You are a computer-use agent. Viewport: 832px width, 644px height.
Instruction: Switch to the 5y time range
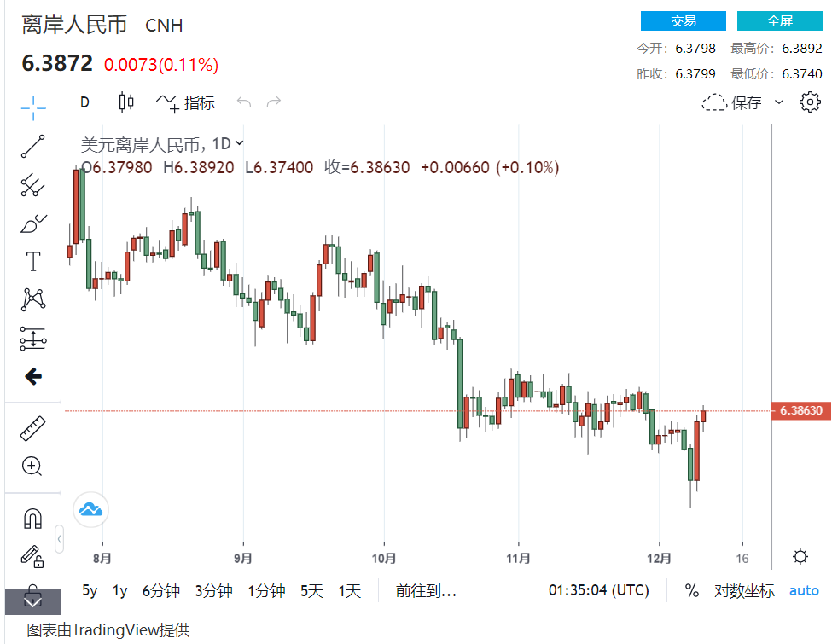90,590
